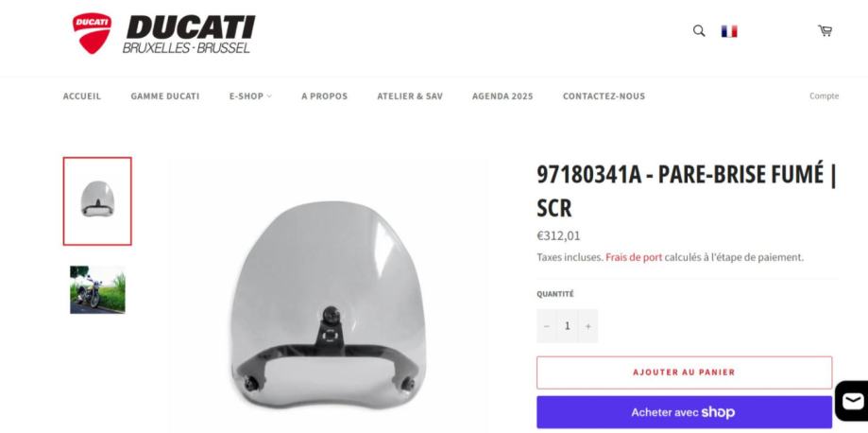
Task: Select the motorcycle photo thumbnail
Action: point(97,289)
